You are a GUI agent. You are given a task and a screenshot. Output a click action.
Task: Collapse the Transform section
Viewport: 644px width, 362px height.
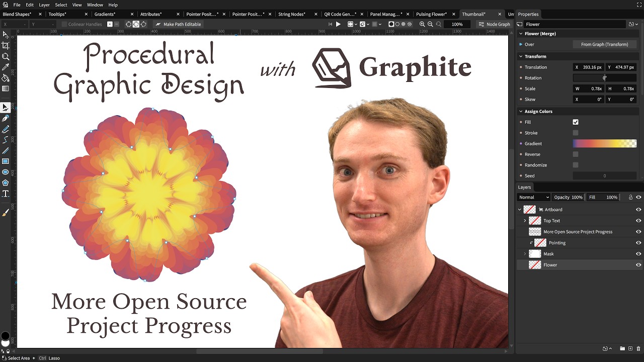click(521, 56)
